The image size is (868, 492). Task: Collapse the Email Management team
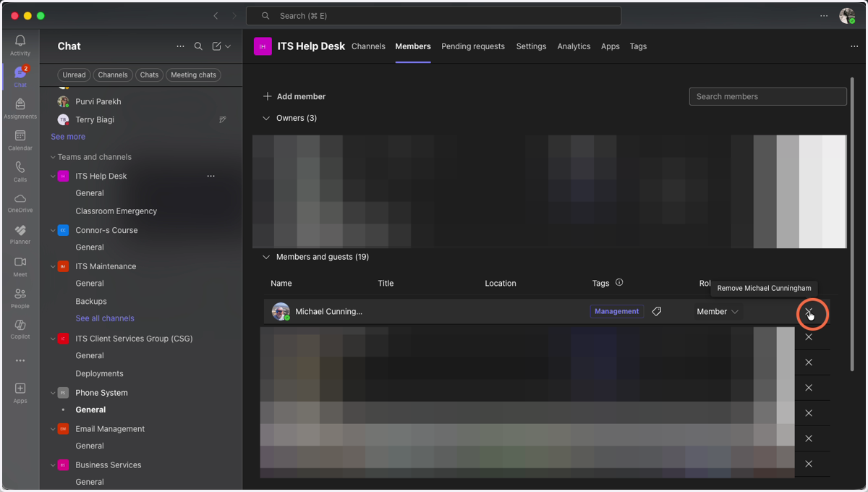point(53,429)
